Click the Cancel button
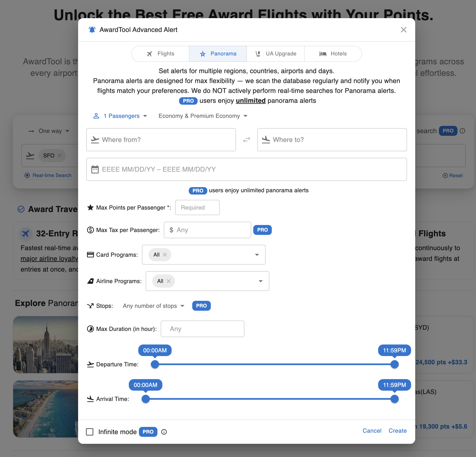This screenshot has width=476, height=457. pos(372,431)
